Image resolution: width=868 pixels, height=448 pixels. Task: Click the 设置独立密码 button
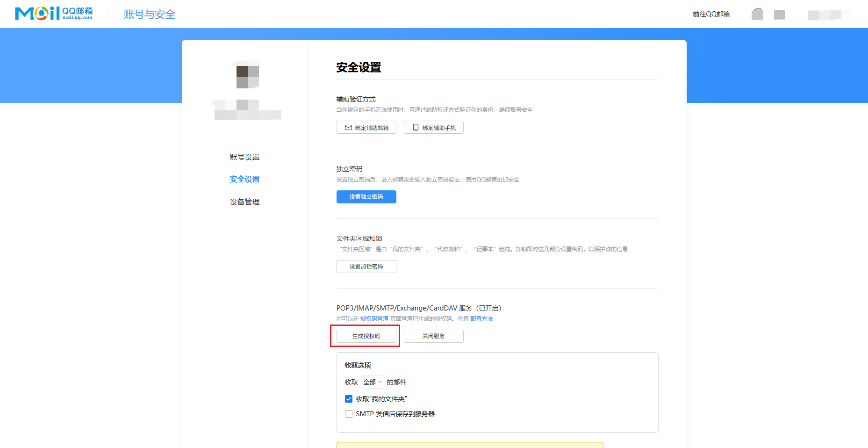pos(366,197)
